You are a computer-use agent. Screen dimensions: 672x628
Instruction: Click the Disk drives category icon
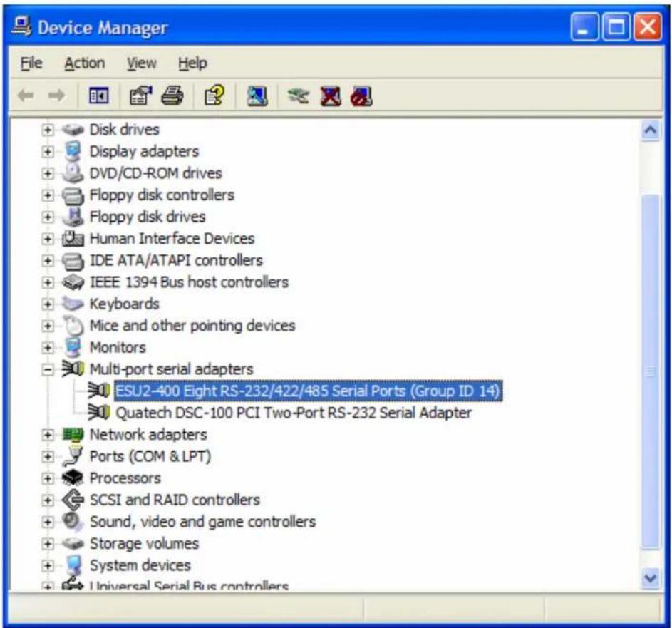tap(73, 130)
